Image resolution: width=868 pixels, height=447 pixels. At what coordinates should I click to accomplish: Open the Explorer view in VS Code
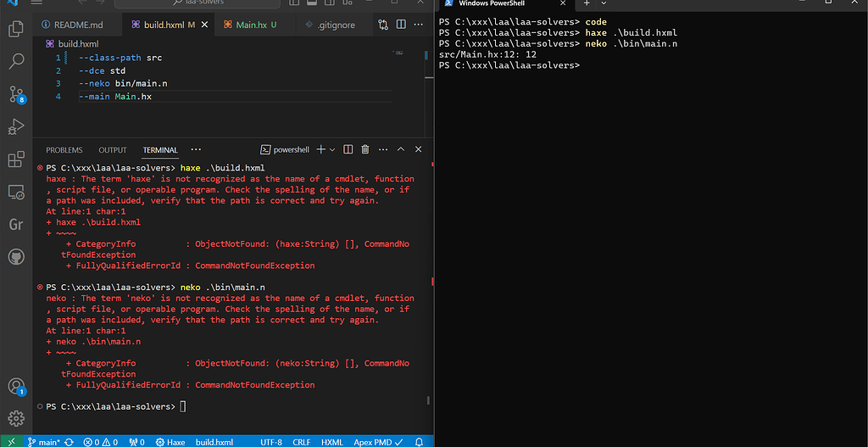16,29
